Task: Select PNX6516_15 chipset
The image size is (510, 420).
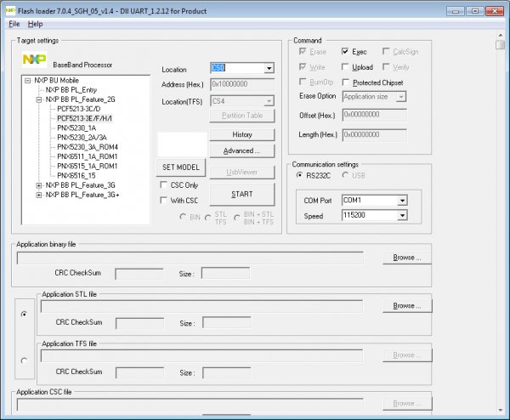Action: (76, 176)
